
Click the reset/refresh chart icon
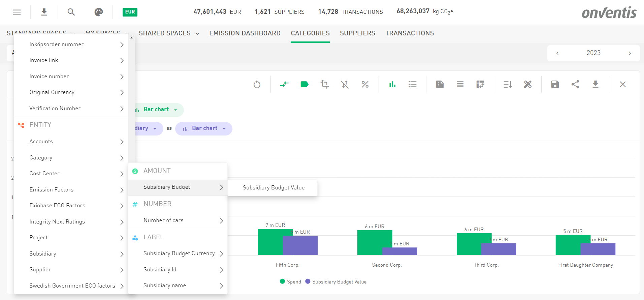click(257, 84)
